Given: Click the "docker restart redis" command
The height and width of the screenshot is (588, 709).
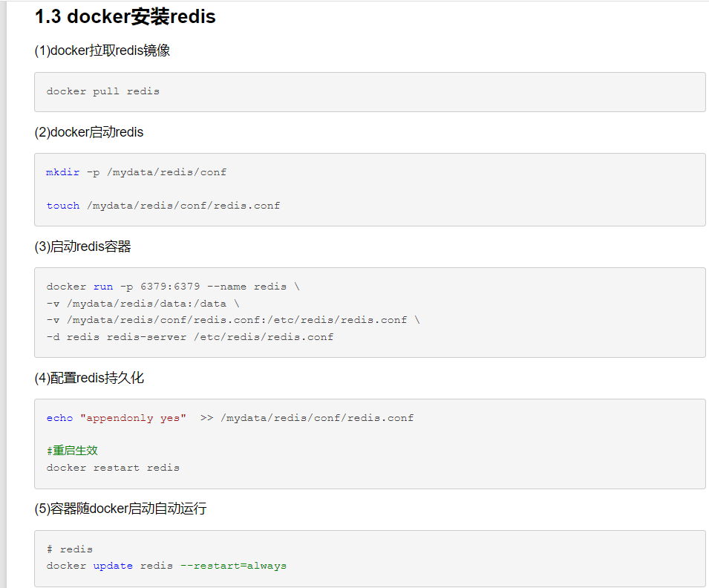Looking at the screenshot, I should pos(113,468).
